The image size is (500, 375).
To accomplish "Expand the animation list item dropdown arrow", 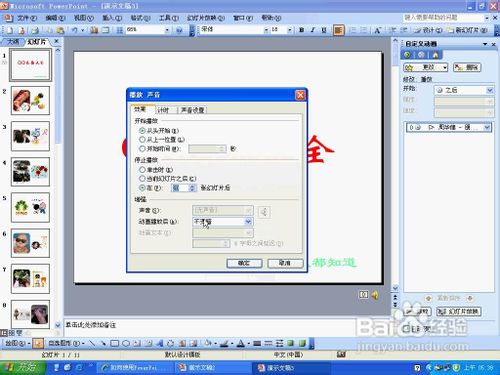I will click(487, 127).
